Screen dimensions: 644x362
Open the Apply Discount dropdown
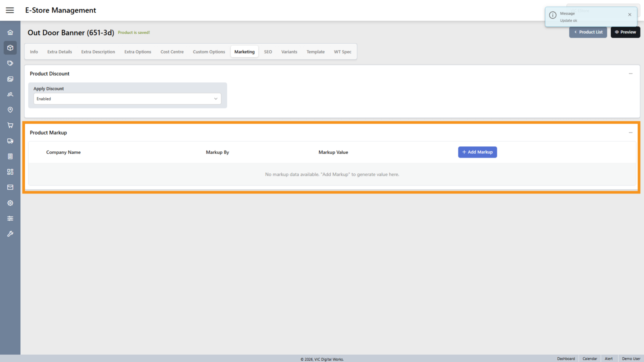pyautogui.click(x=127, y=99)
